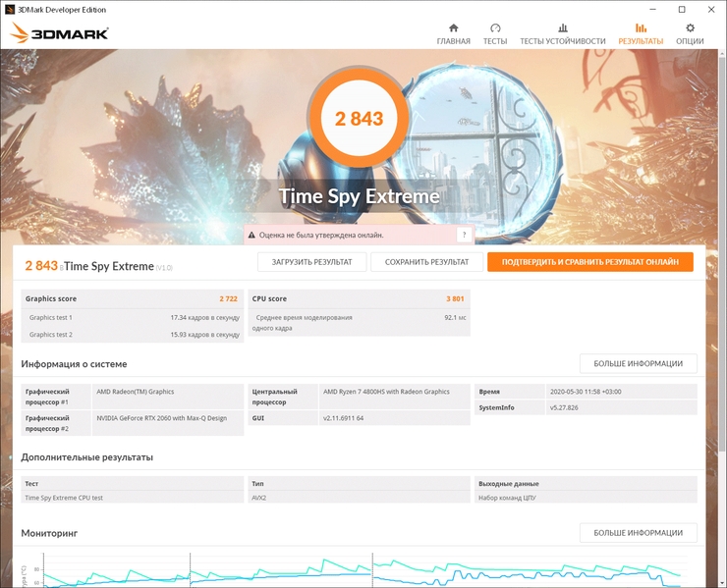Click БОЛЬШЕ ИНФОРМАЦИИ for system info

[x=639, y=364]
